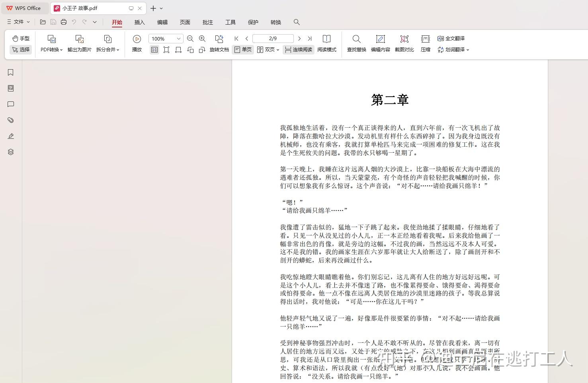
Task: Open the 100% zoom level combo box
Action: pyautogui.click(x=166, y=39)
